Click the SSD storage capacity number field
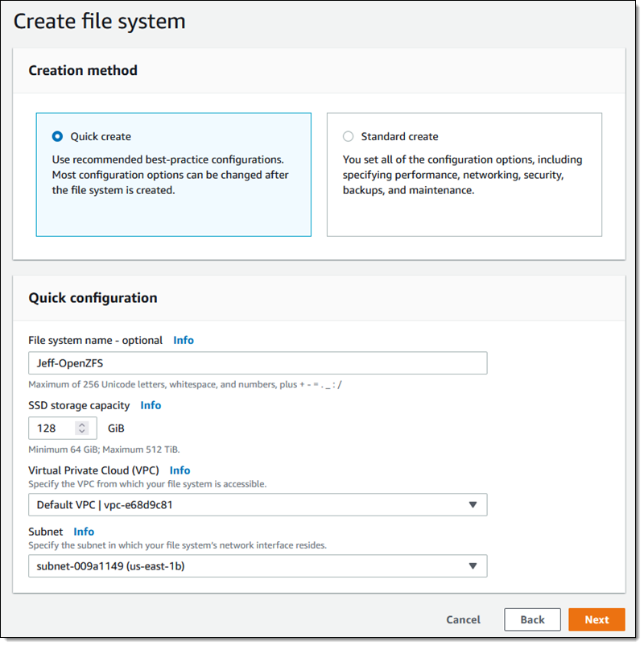644x646 pixels. pos(63,428)
